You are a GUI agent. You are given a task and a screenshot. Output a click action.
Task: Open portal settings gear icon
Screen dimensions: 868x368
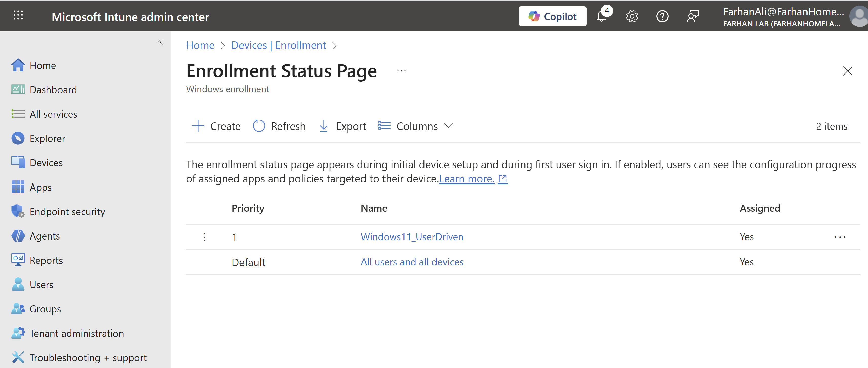[x=632, y=16]
